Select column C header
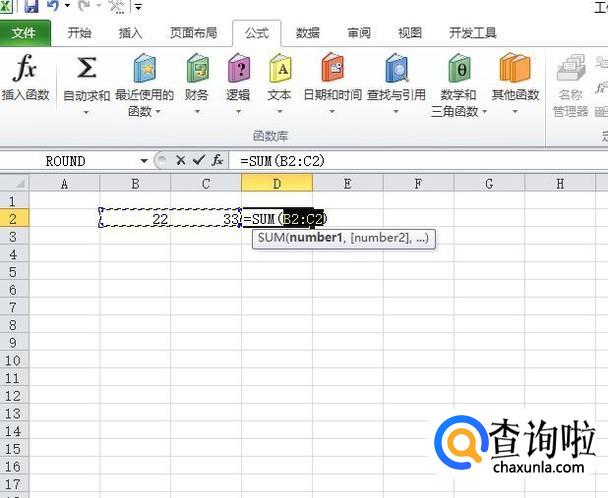 click(x=206, y=183)
